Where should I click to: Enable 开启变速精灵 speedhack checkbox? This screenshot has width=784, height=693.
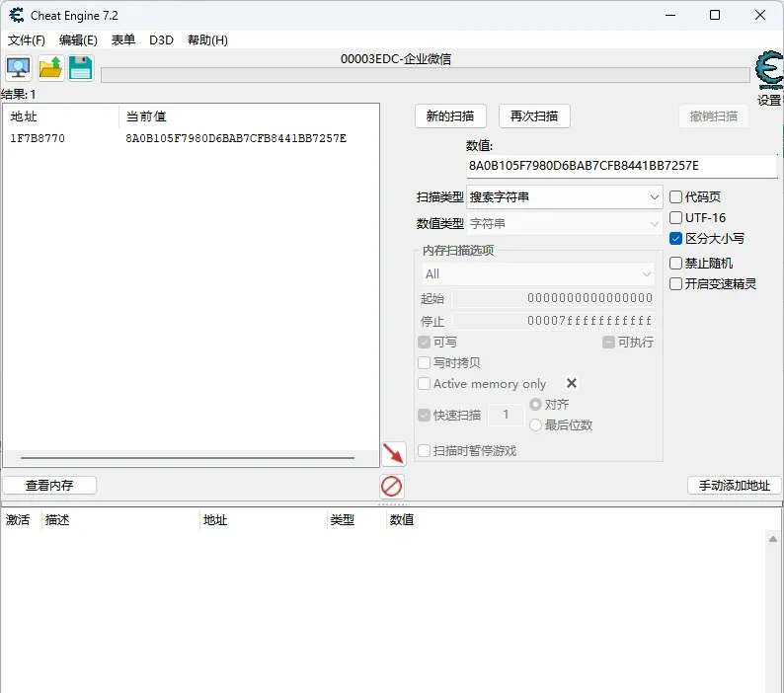click(675, 284)
